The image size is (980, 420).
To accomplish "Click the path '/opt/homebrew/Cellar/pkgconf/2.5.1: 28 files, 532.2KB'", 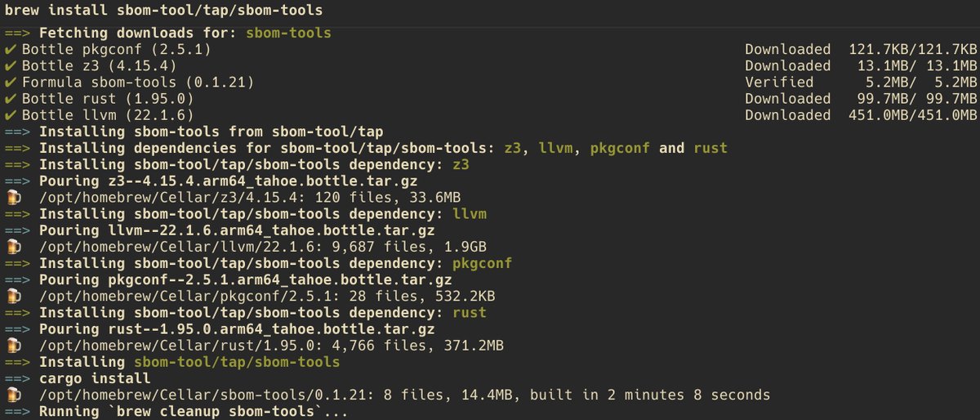I will (267, 296).
